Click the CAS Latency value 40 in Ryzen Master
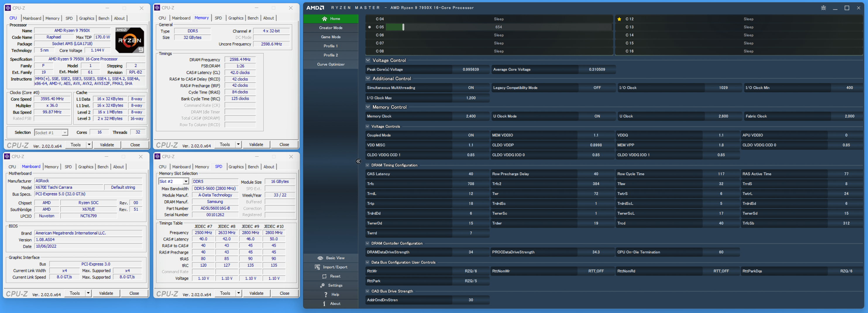 (x=471, y=174)
